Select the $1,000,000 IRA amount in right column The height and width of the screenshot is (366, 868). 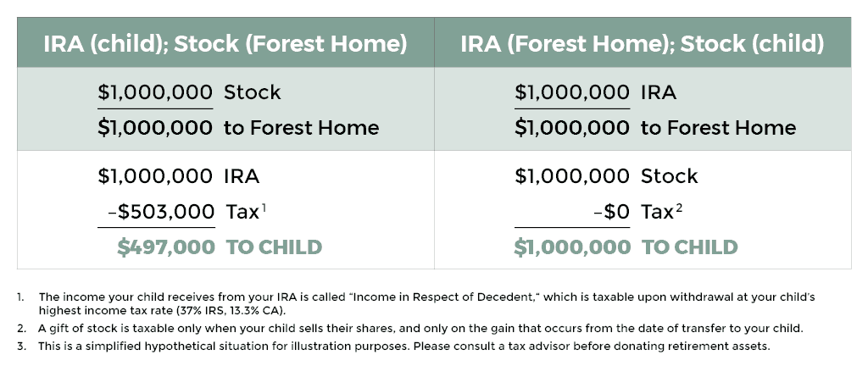pos(572,91)
